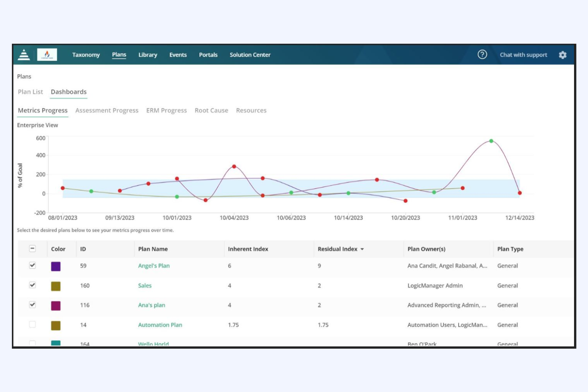Switch to the Root Cause tab
588x392 pixels.
tap(211, 110)
